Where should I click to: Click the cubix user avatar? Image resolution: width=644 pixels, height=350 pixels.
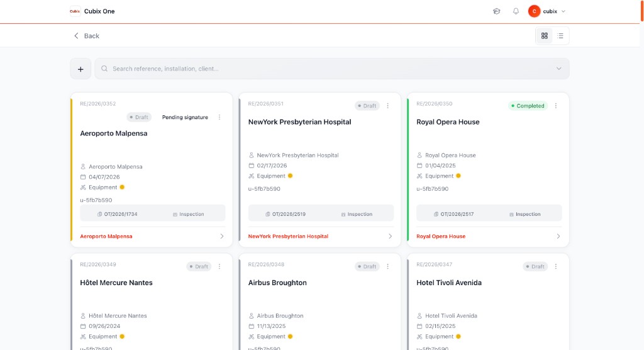(534, 11)
